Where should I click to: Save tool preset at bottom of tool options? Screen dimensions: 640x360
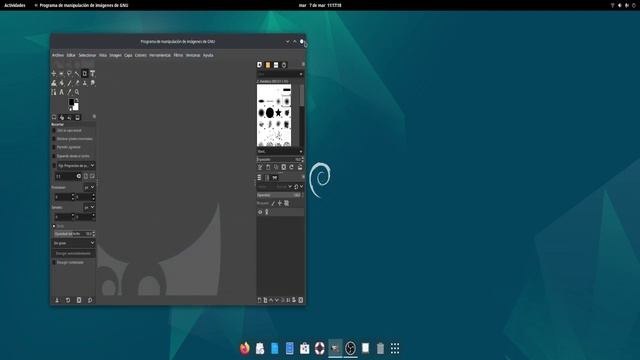coord(57,300)
